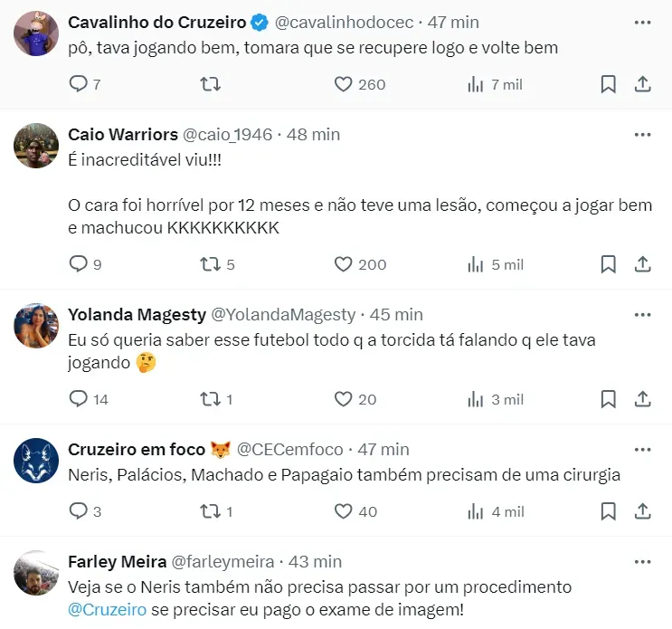Open more options on Cavalinho do Cruzeiro's tweet
672x629 pixels.
pos(642,21)
